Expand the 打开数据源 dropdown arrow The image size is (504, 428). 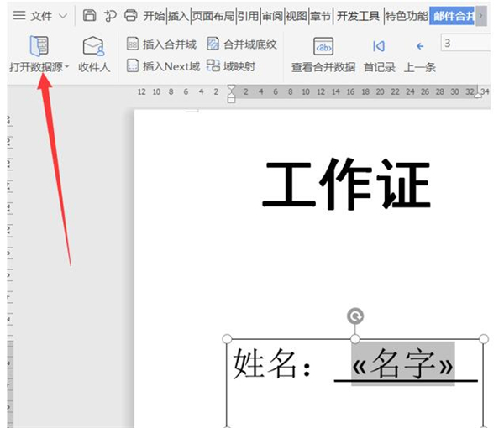click(x=67, y=67)
